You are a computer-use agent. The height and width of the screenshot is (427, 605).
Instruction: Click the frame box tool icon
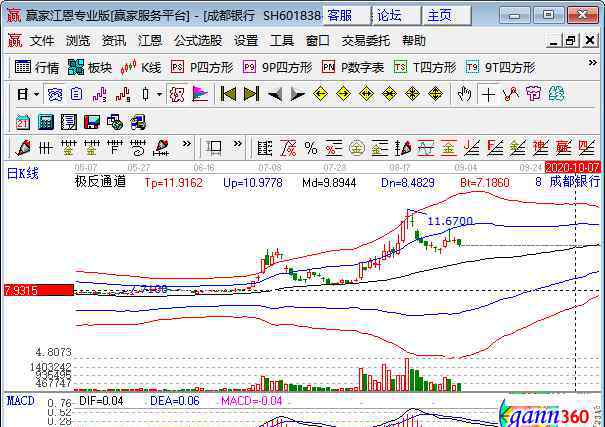214,148
